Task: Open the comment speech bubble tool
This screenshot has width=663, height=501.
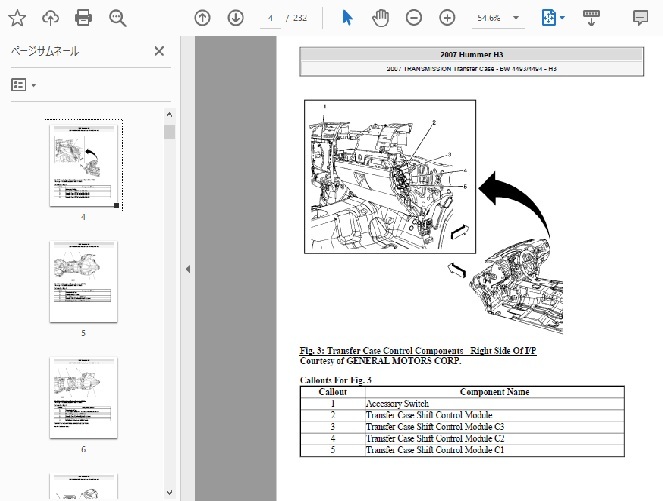Action: [640, 18]
